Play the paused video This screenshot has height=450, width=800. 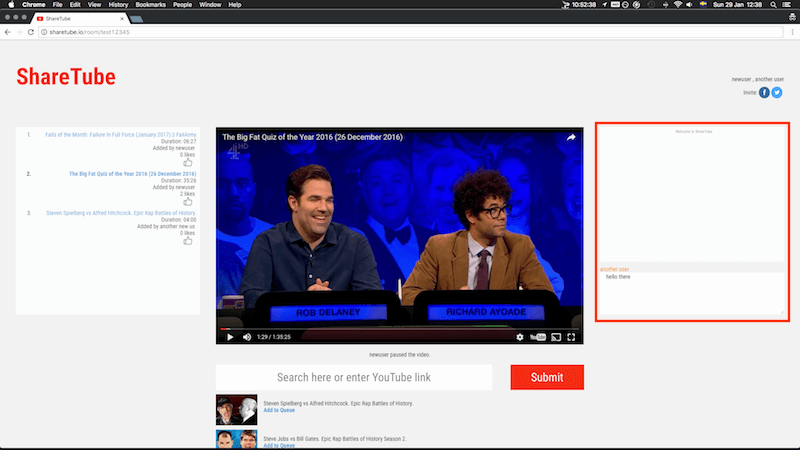pyautogui.click(x=230, y=337)
